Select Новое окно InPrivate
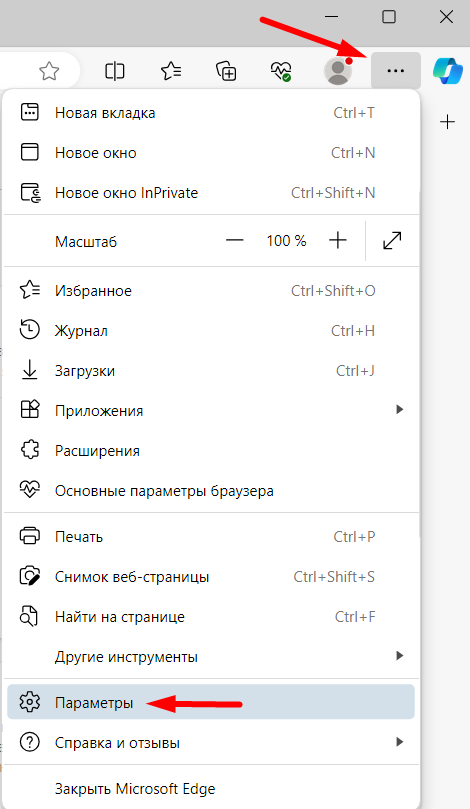470x809 pixels. coord(211,192)
